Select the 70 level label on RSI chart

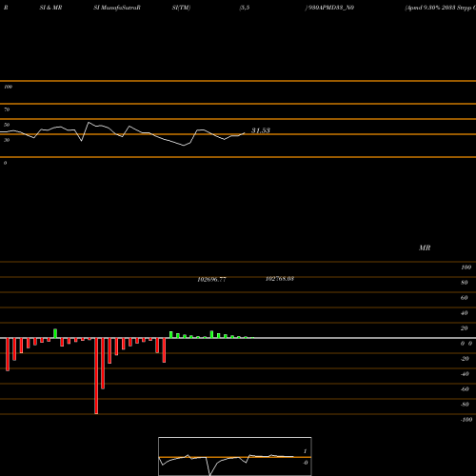point(7,109)
